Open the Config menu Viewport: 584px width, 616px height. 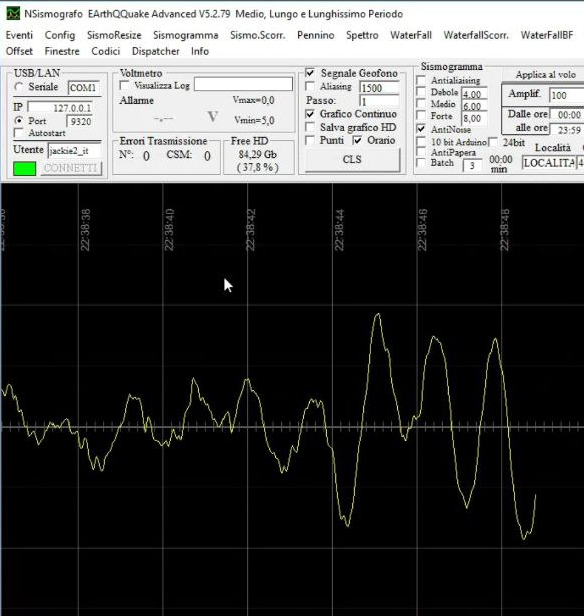pyautogui.click(x=60, y=35)
